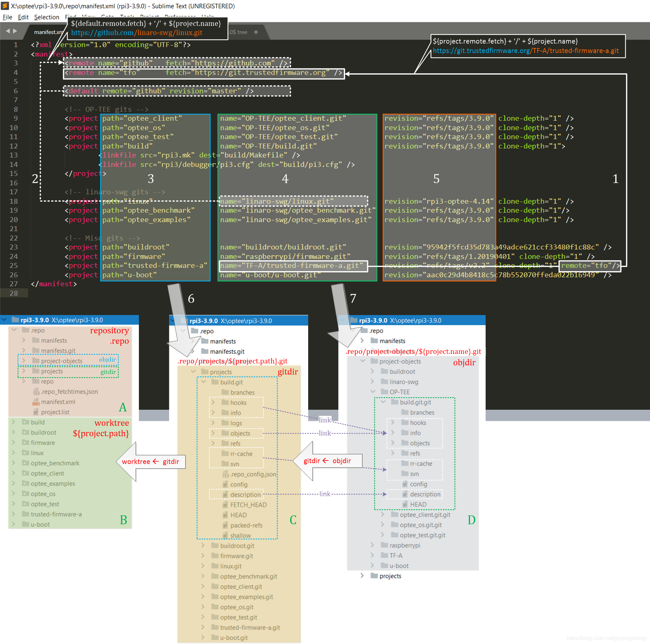Expand the manifests folder in left panel
Viewport: 650px width, 644px height.
24,340
